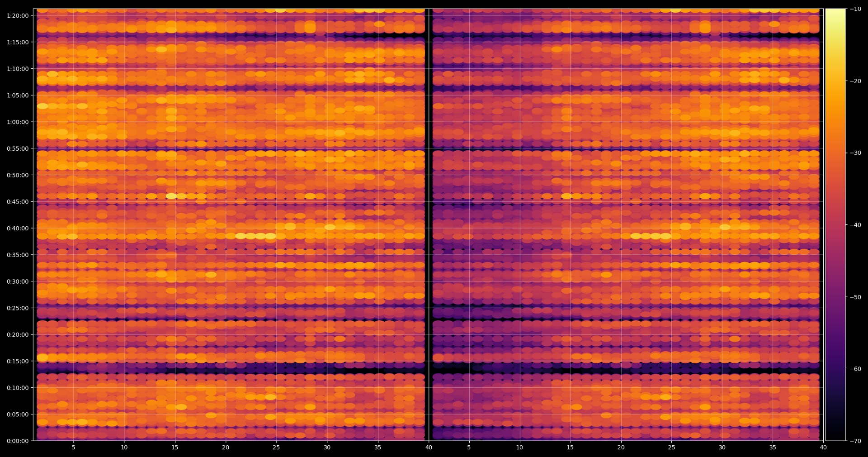Click x-axis tick 25 under left heatmap
Screen dimensions: 868x457
point(276,447)
